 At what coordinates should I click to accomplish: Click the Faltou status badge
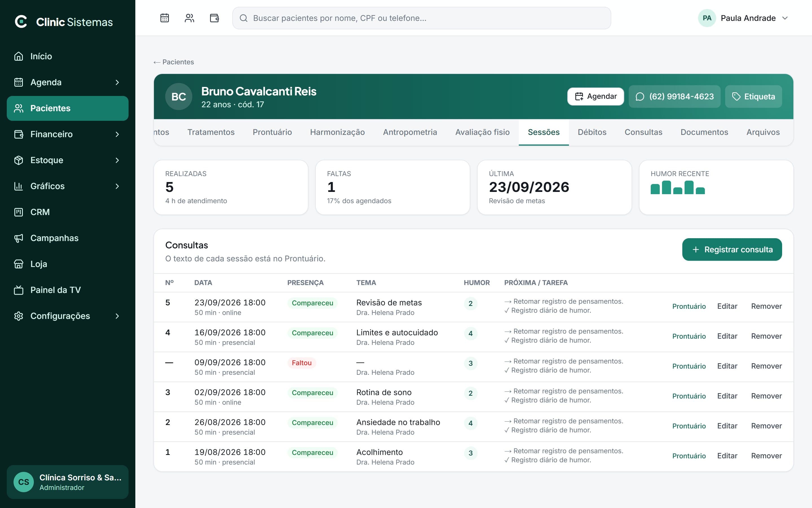point(301,363)
